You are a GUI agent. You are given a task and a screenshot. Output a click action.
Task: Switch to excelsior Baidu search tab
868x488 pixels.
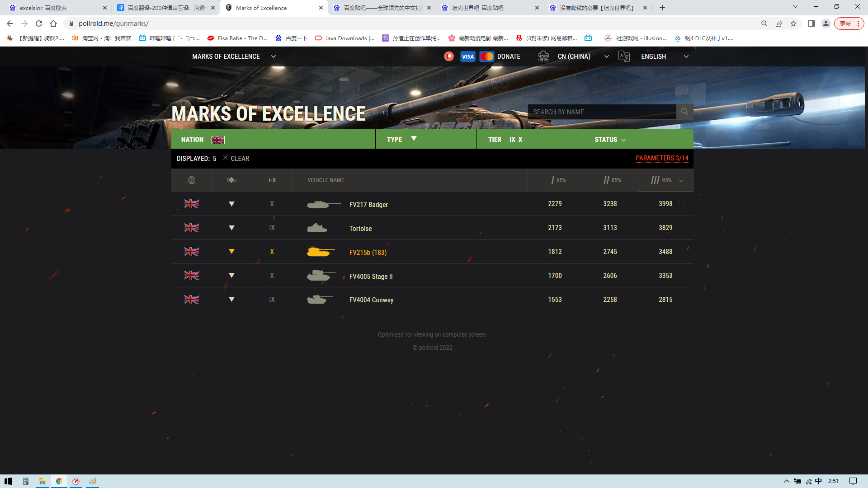(57, 8)
